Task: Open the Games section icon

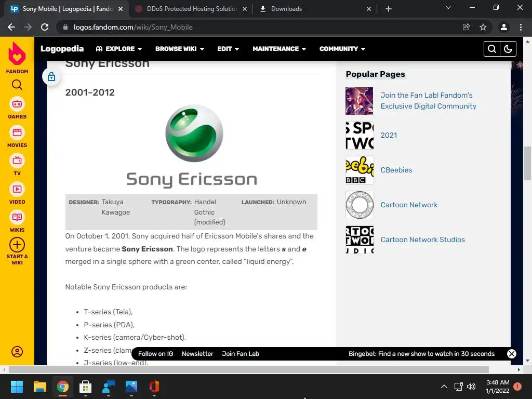Action: (x=17, y=104)
